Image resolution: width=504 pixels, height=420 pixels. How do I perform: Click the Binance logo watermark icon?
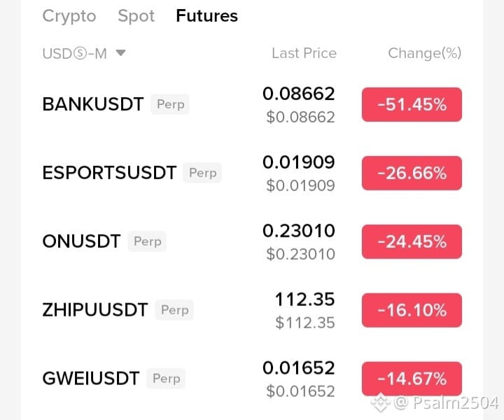point(381,402)
